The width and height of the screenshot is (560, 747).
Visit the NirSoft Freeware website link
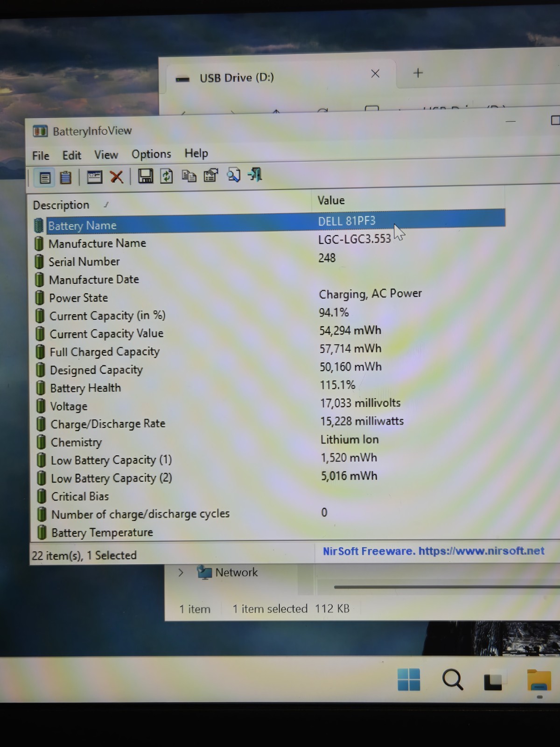[434, 551]
